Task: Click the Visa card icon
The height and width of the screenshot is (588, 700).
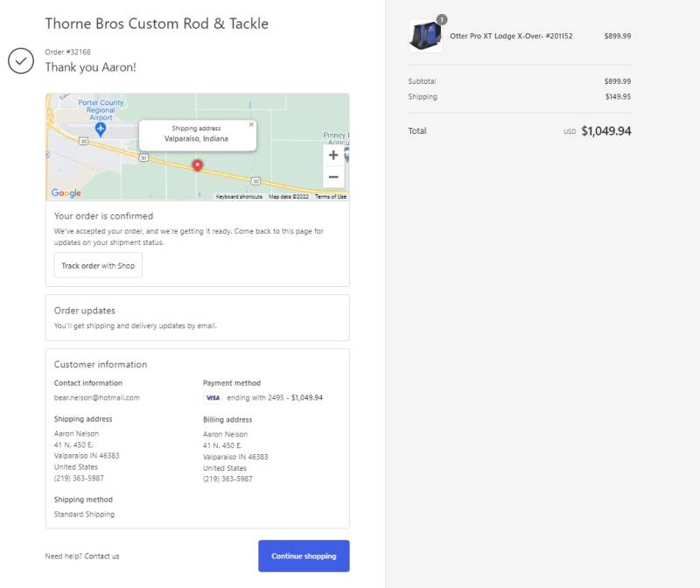Action: point(213,398)
